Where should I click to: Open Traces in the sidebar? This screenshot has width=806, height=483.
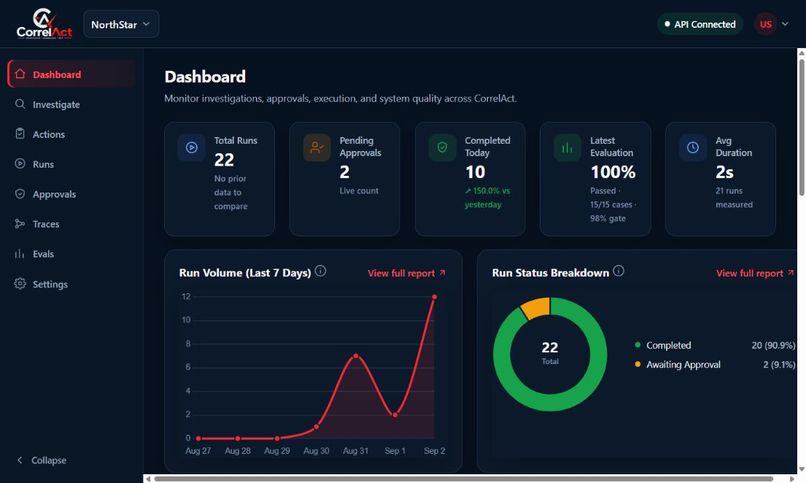point(71,224)
